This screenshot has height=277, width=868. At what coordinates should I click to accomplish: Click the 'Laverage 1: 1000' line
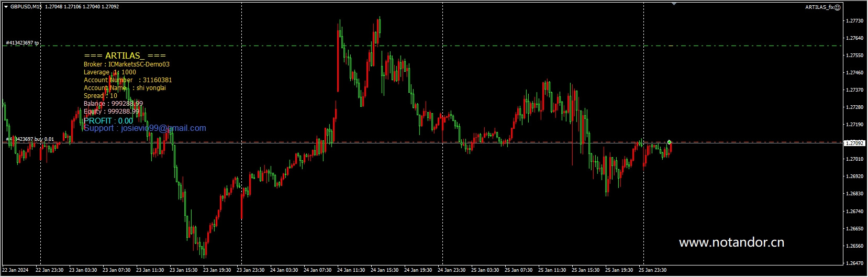click(x=110, y=72)
